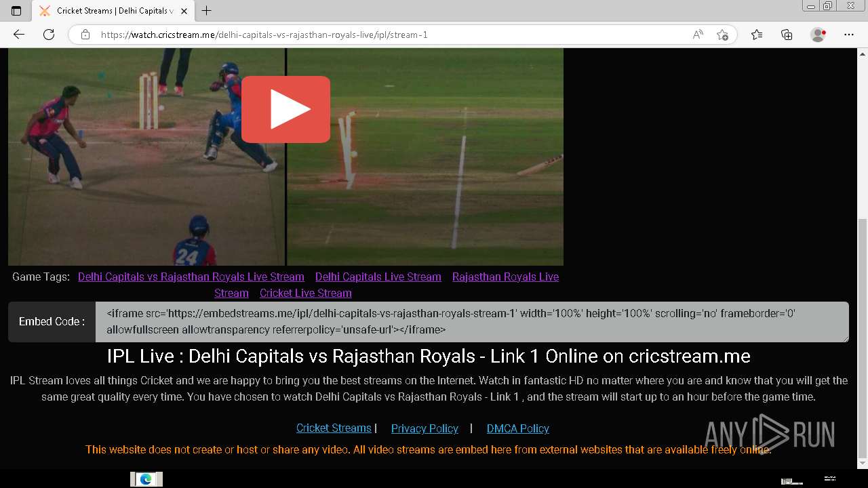868x488 pixels.
Task: Click the 'Game Tags:' label
Action: (x=41, y=277)
